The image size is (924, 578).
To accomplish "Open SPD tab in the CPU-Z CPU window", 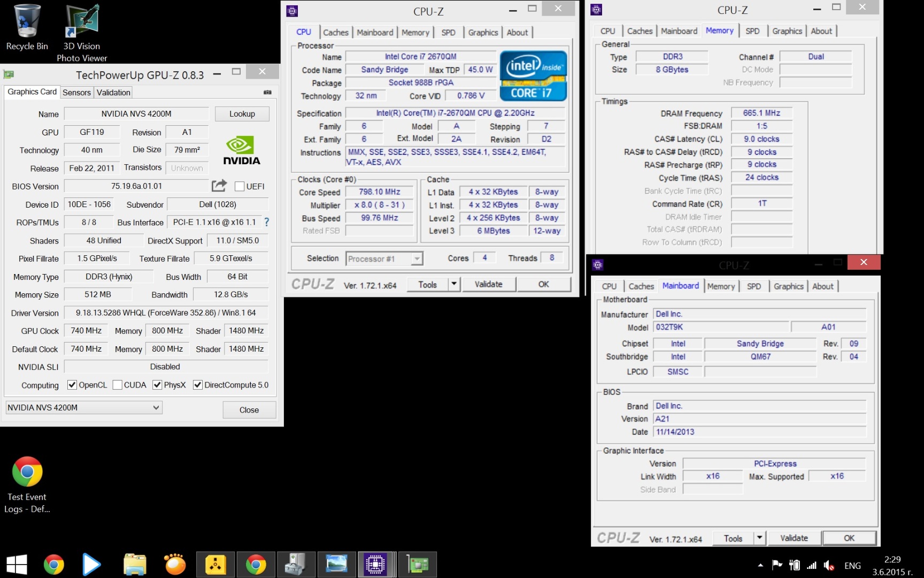I will coord(448,32).
